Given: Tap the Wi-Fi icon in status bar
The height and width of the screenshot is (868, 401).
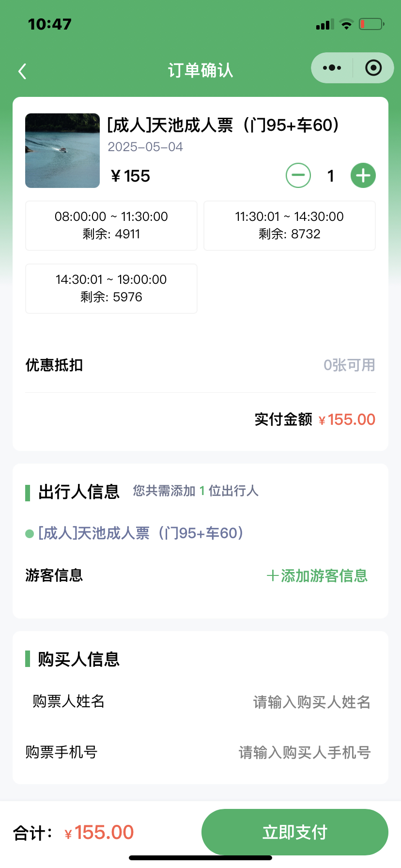Looking at the screenshot, I should (346, 24).
